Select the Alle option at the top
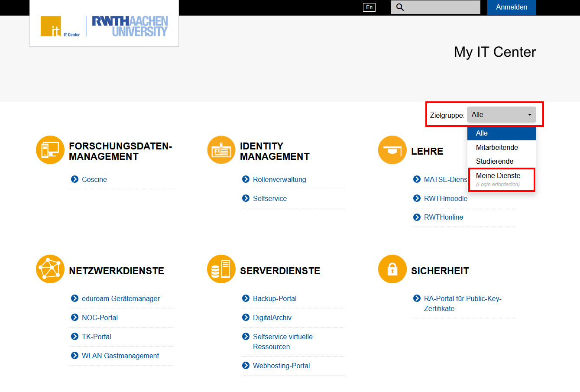The height and width of the screenshot is (392, 580). [482, 133]
